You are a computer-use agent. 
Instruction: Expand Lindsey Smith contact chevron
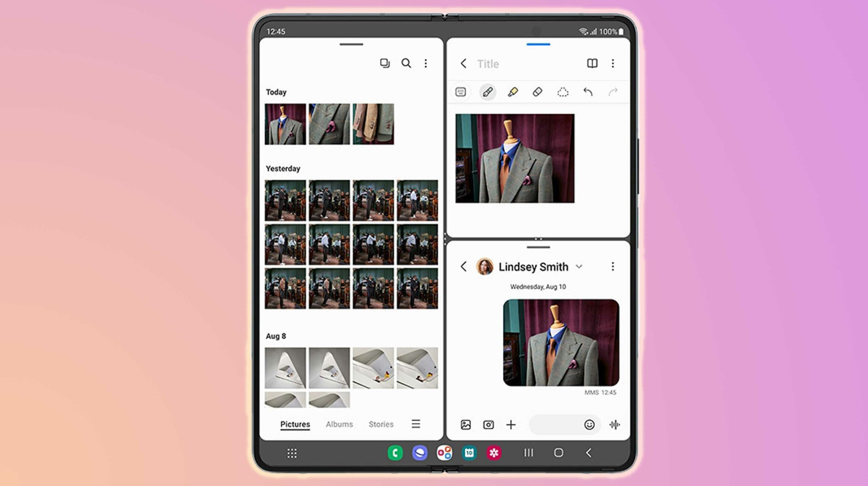(x=579, y=267)
